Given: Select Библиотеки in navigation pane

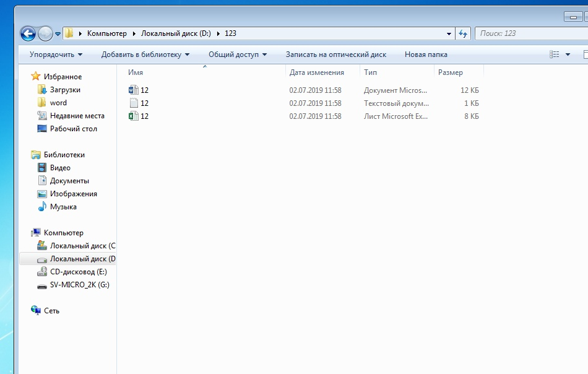Looking at the screenshot, I should (64, 155).
